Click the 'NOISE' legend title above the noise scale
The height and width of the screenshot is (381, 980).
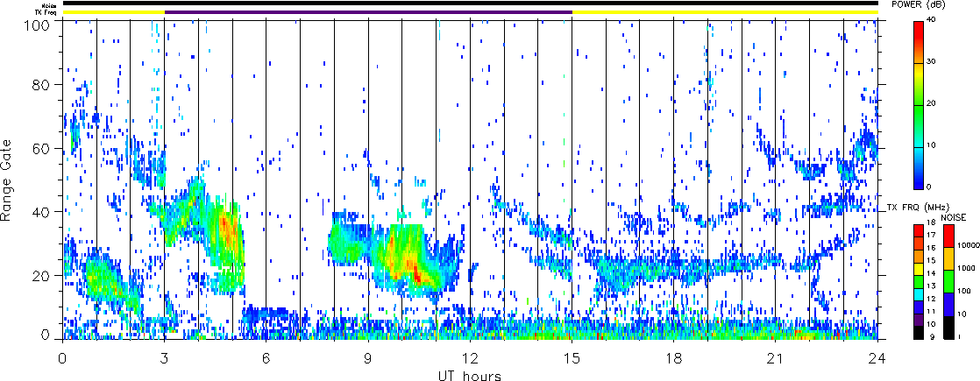click(x=954, y=217)
